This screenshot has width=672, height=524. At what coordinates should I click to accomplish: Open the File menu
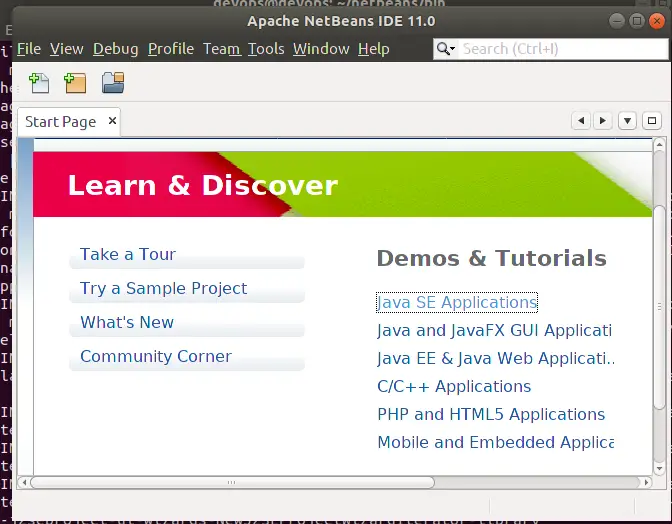29,49
